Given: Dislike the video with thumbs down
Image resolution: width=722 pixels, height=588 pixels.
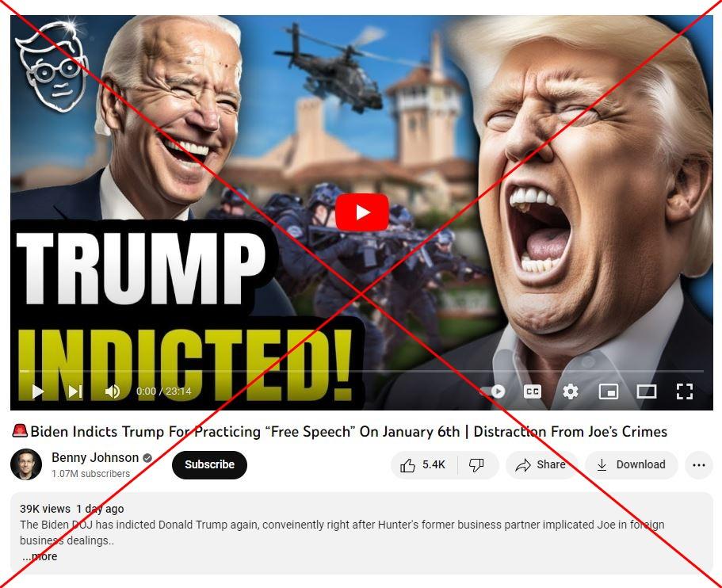Looking at the screenshot, I should (477, 465).
